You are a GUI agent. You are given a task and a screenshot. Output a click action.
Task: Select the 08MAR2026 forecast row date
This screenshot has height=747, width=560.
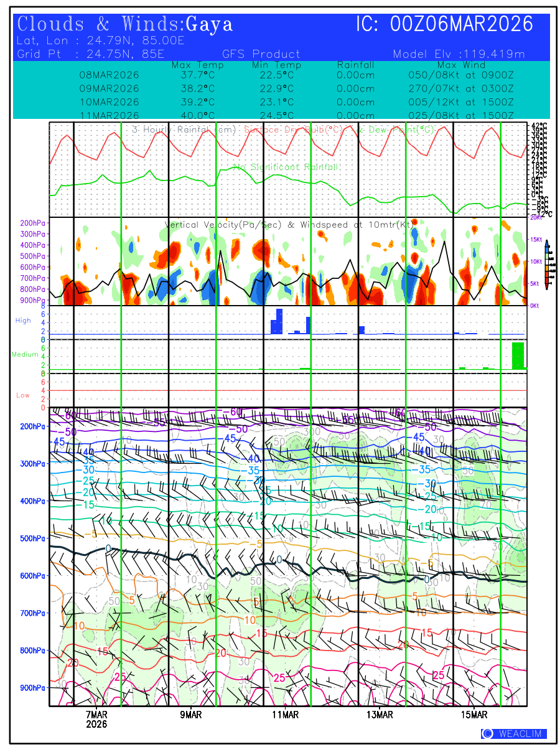coord(109,75)
